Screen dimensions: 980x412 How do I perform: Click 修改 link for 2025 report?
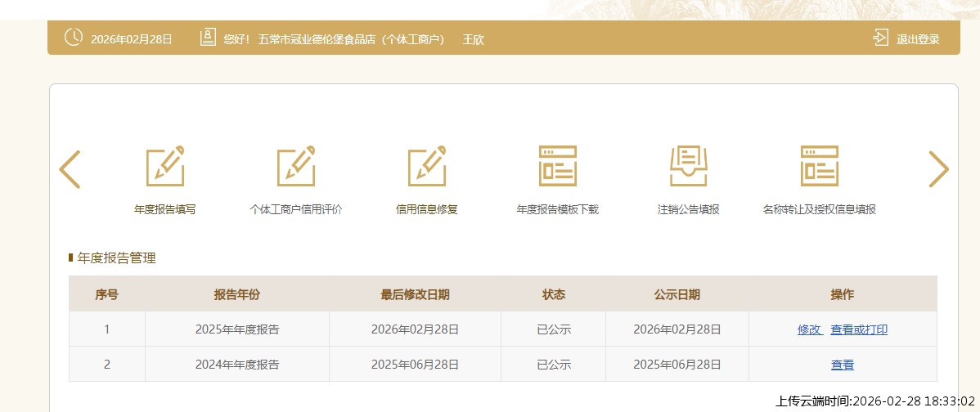pyautogui.click(x=809, y=330)
